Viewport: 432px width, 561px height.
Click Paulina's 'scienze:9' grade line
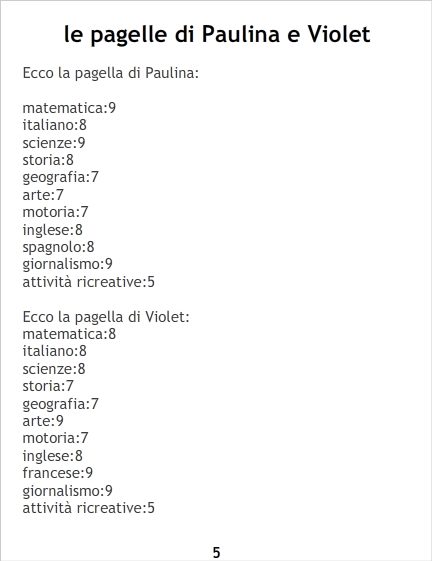[x=54, y=143]
